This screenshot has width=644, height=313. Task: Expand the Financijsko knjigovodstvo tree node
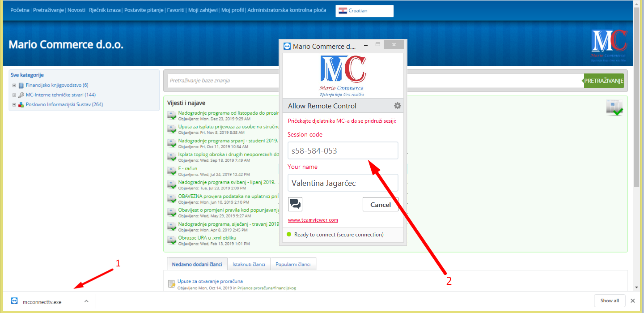coord(14,86)
